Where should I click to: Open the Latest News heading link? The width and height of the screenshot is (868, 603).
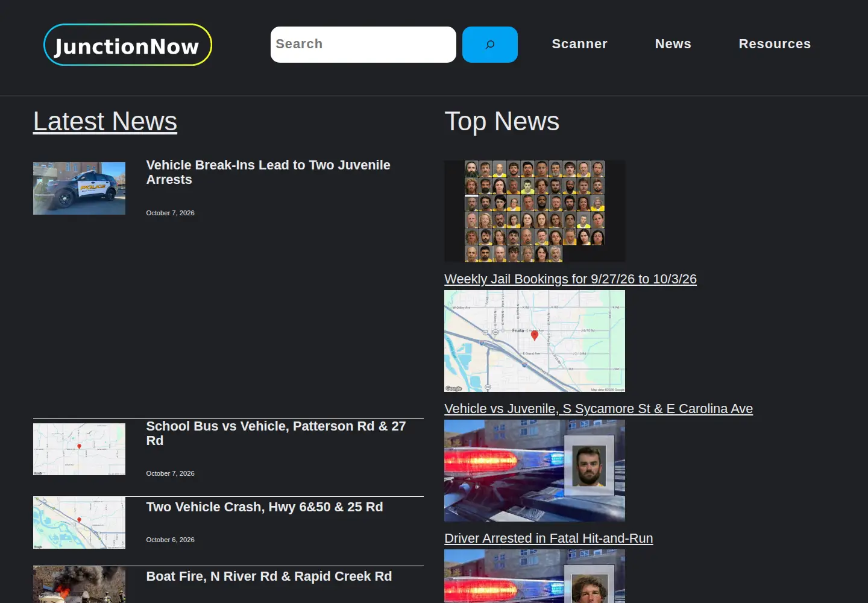click(x=105, y=121)
